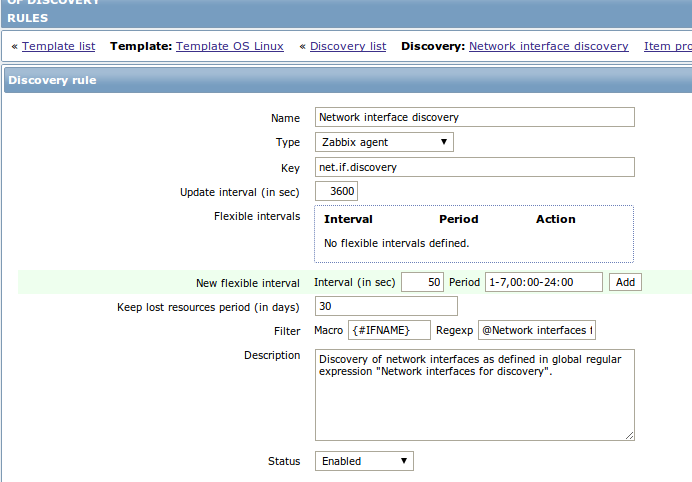The height and width of the screenshot is (482, 692).
Task: Open the Template OS Linux link
Action: (x=229, y=46)
